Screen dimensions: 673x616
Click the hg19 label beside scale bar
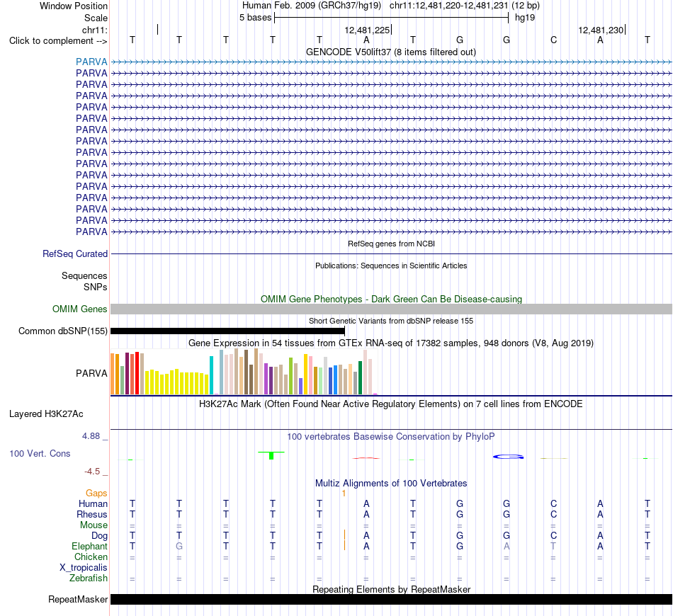[x=524, y=18]
